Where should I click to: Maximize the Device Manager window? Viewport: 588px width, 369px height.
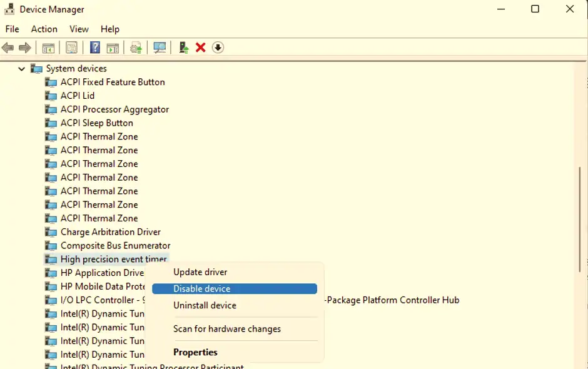click(x=535, y=9)
